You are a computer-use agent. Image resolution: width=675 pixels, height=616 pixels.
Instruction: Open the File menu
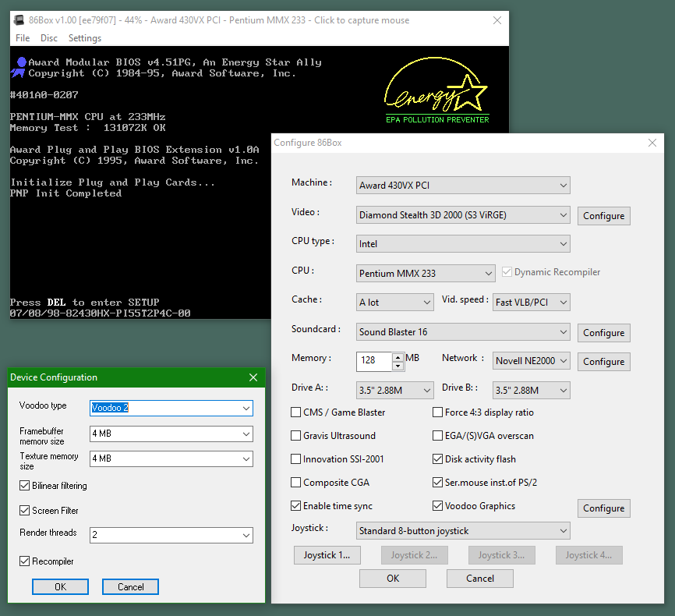point(23,38)
